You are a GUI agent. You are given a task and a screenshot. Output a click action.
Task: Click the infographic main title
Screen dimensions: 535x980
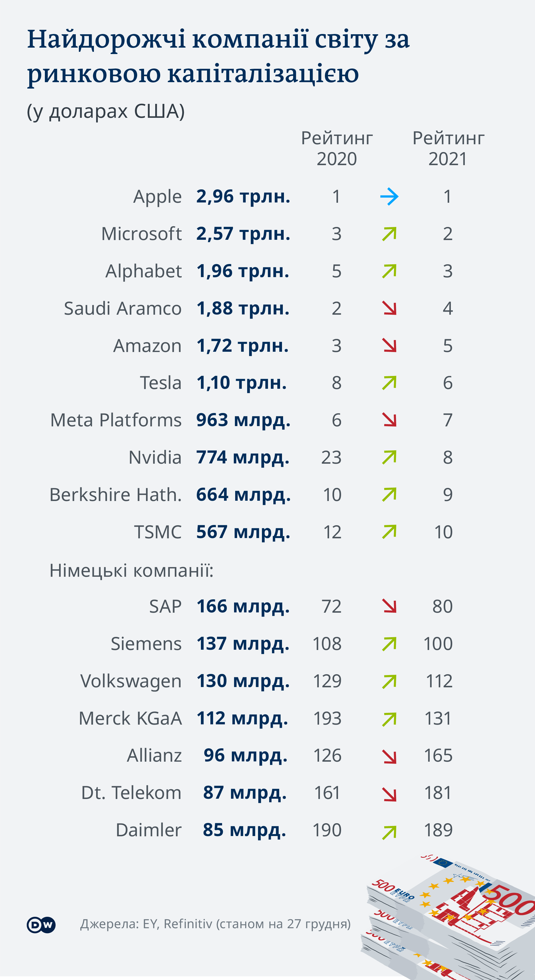click(x=218, y=56)
